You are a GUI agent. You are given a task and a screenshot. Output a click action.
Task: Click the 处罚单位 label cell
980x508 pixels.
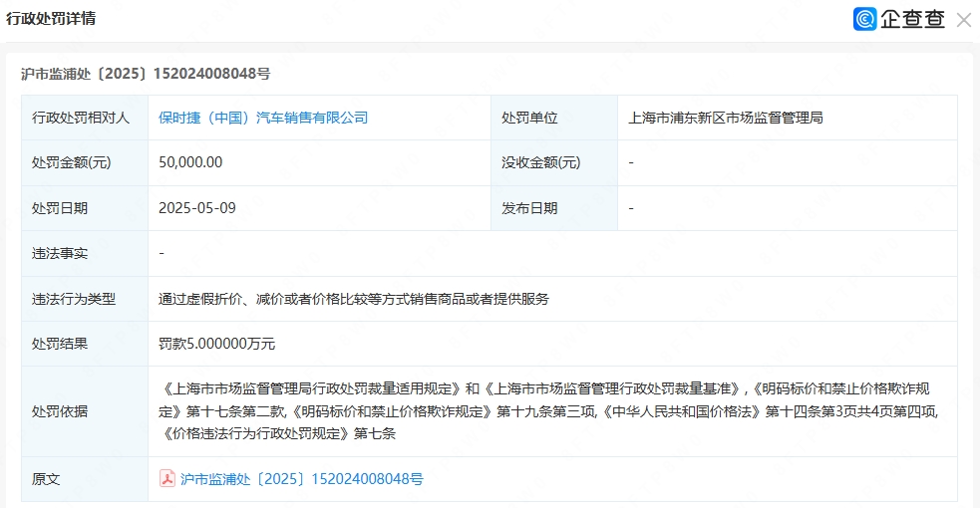coord(553,118)
